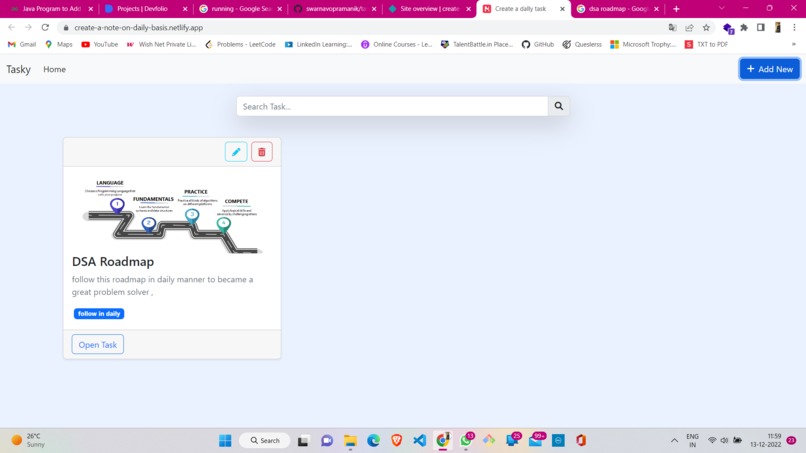Click the Tasky brand logo
Viewport: 806px width, 453px height.
tap(19, 69)
